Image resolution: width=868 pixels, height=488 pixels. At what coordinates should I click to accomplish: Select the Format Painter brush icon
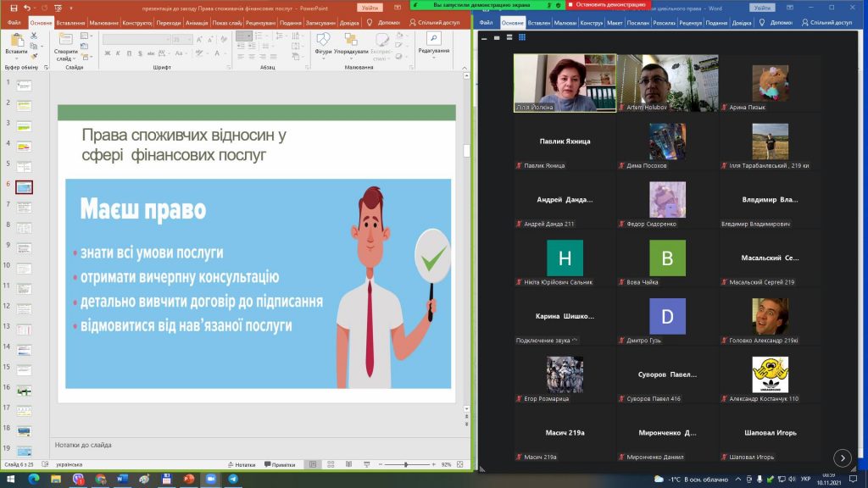pyautogui.click(x=34, y=56)
